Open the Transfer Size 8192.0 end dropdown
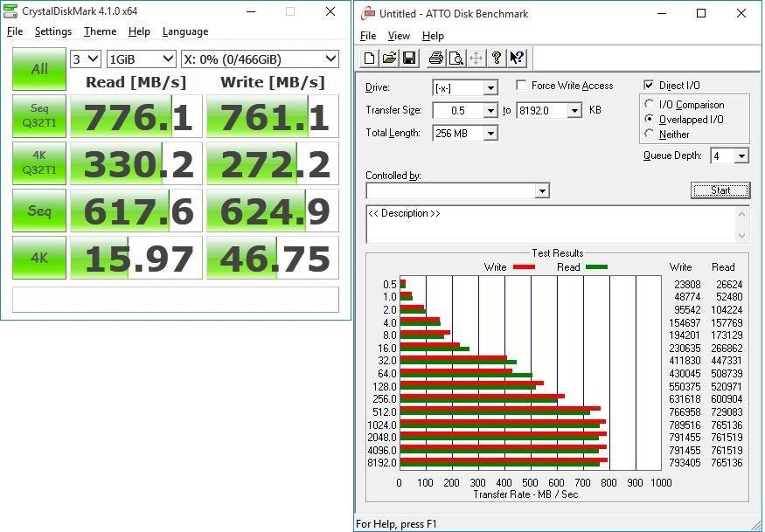765x532 pixels. [x=574, y=111]
